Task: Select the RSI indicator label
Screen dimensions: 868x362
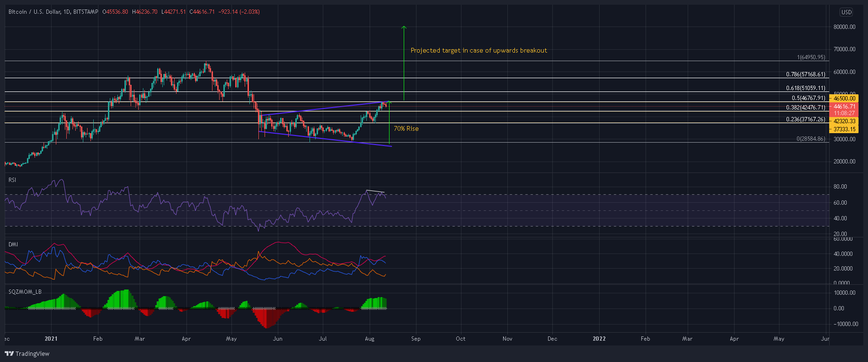Action: pos(12,180)
